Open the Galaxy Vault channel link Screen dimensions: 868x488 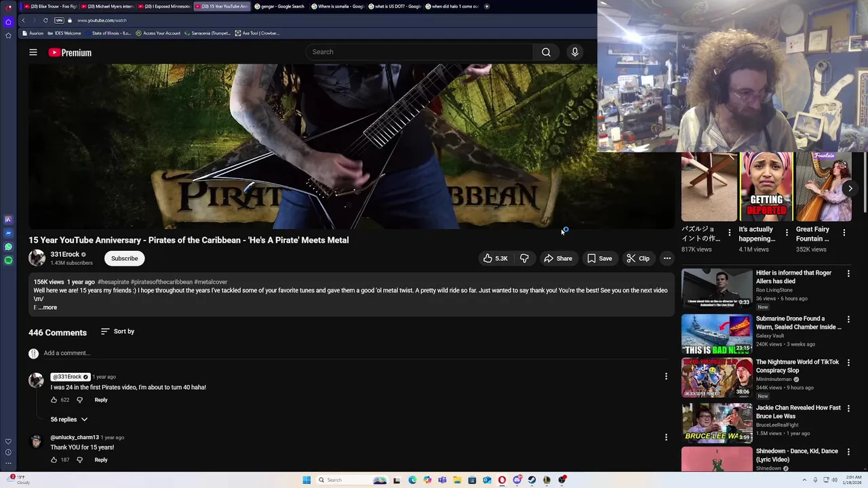770,335
